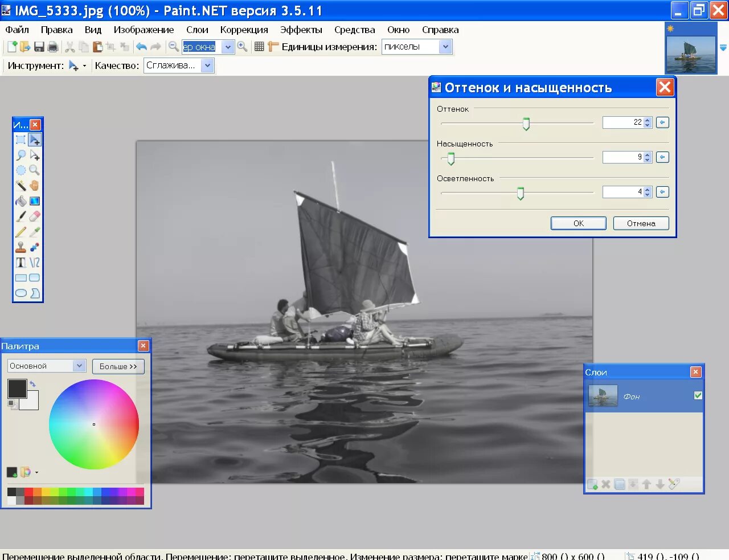Select the Rectangle Select tool

21,140
